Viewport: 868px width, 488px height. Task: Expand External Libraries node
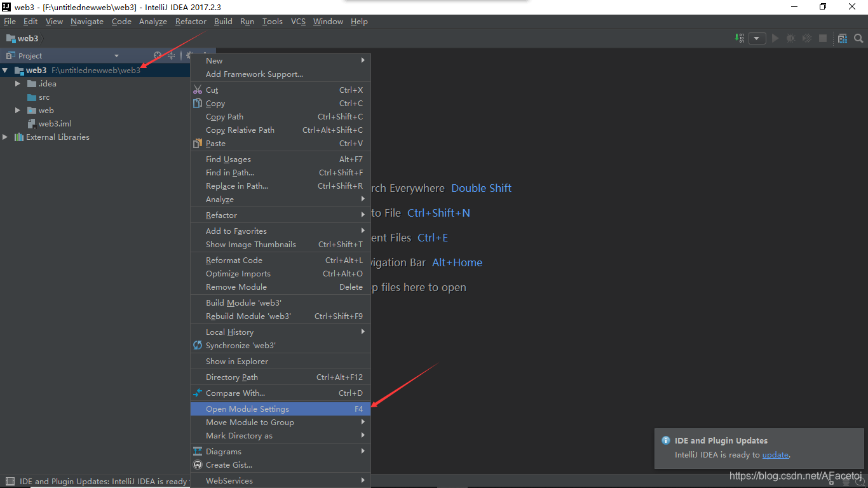tap(5, 137)
